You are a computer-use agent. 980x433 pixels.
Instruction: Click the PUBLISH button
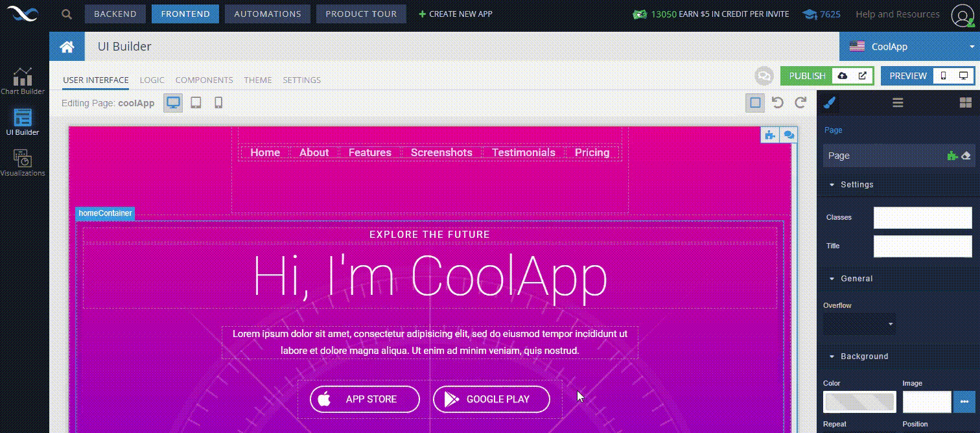pyautogui.click(x=808, y=76)
